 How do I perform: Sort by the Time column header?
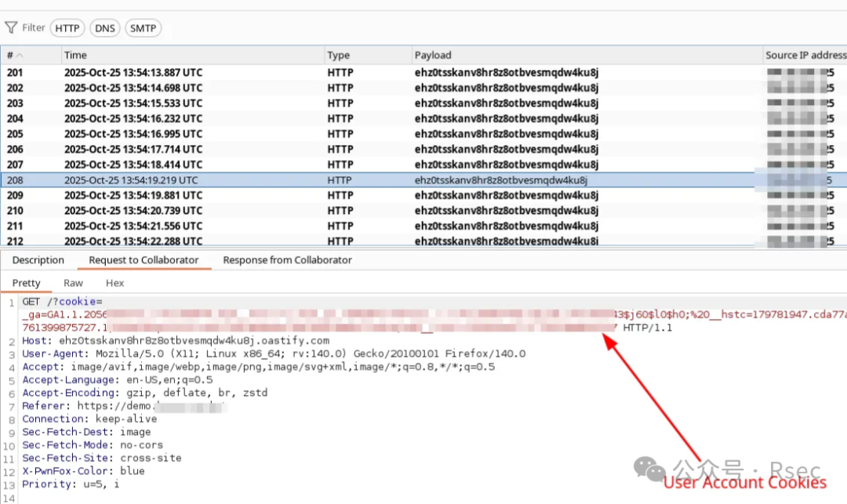(x=193, y=55)
